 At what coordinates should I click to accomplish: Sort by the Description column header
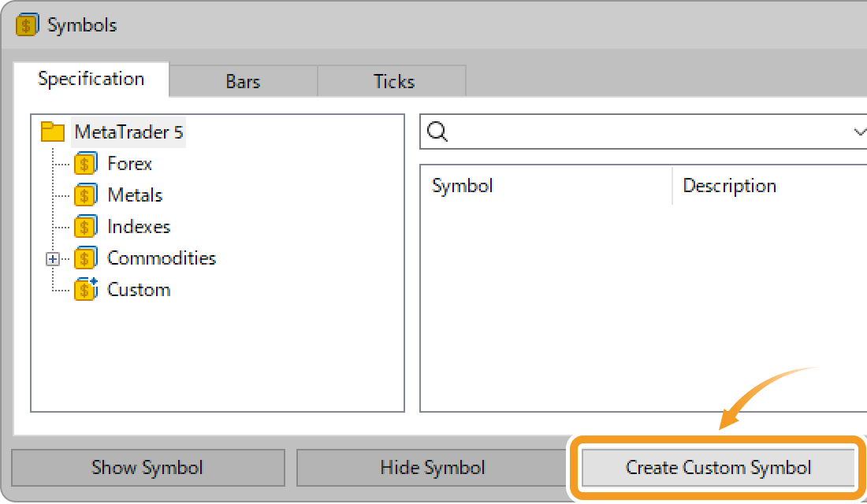770,186
